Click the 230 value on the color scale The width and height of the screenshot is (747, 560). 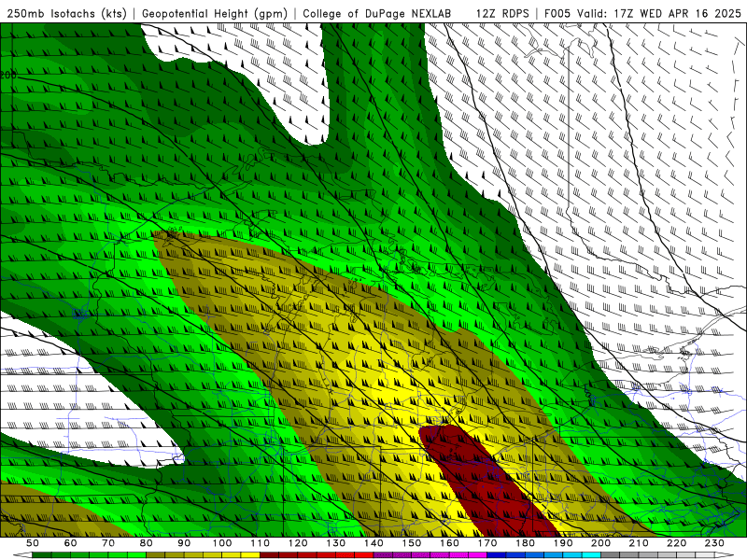[714, 543]
